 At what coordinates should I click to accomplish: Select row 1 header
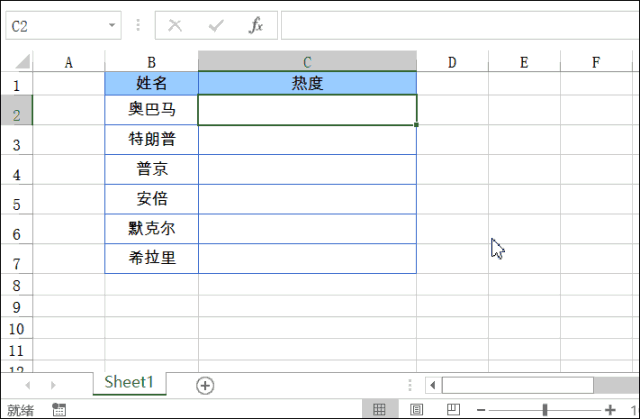[16, 84]
